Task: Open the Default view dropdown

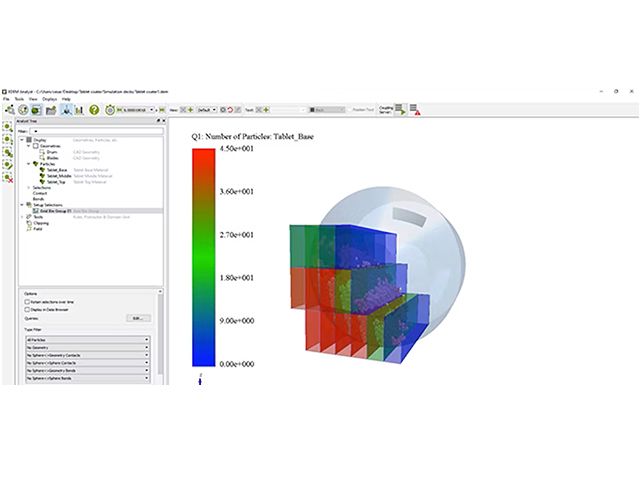Action: click(207, 110)
